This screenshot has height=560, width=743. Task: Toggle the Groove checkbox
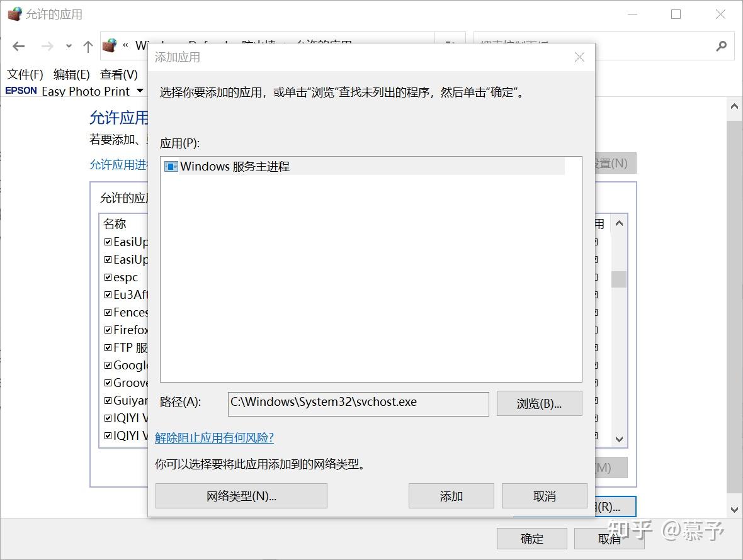point(108,383)
